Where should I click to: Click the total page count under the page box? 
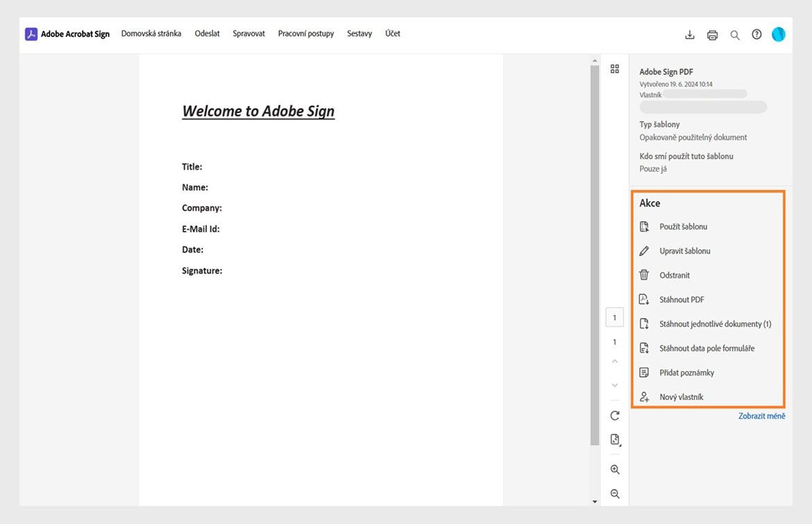615,342
